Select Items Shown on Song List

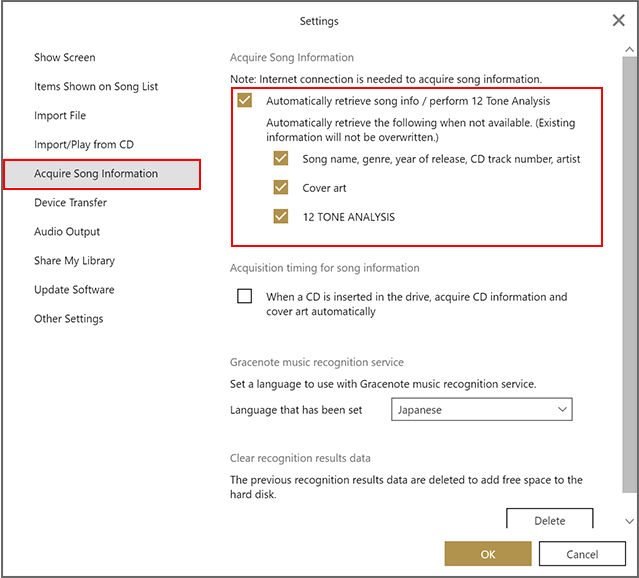[x=96, y=87]
